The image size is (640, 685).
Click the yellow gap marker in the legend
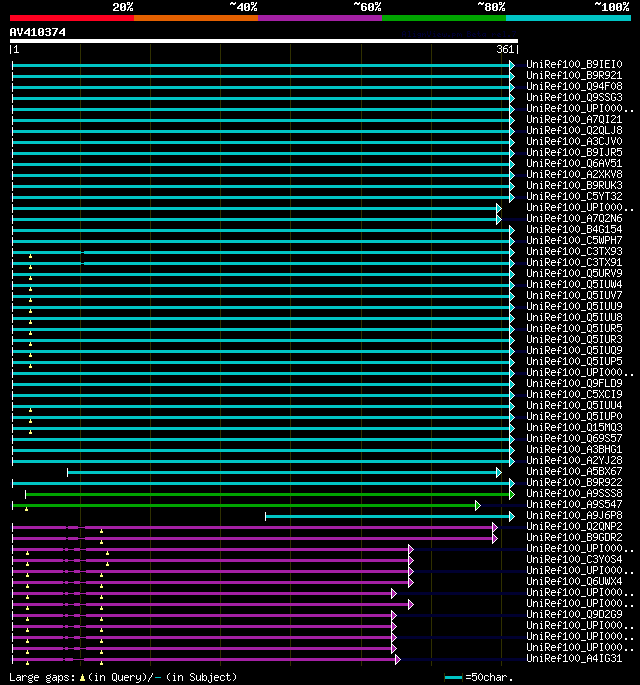tap(82, 678)
